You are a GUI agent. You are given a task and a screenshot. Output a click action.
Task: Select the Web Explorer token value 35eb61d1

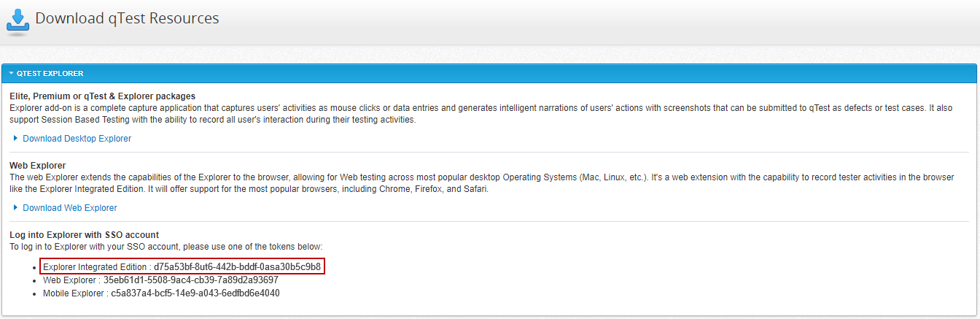coord(190,280)
